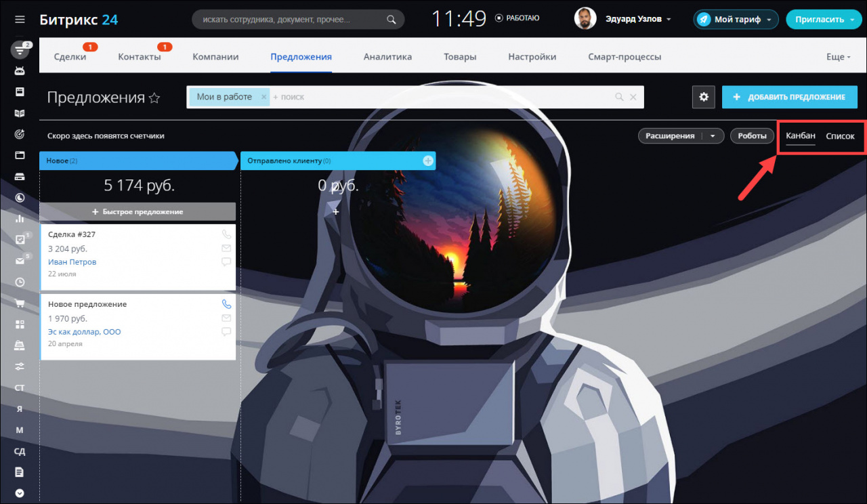Image resolution: width=867 pixels, height=504 pixels.
Task: Open the bar chart icon in the sidebar
Action: pos(20,218)
